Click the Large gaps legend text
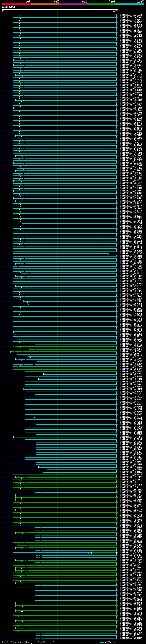Viewport: 146px width, 644px height. tap(28, 642)
